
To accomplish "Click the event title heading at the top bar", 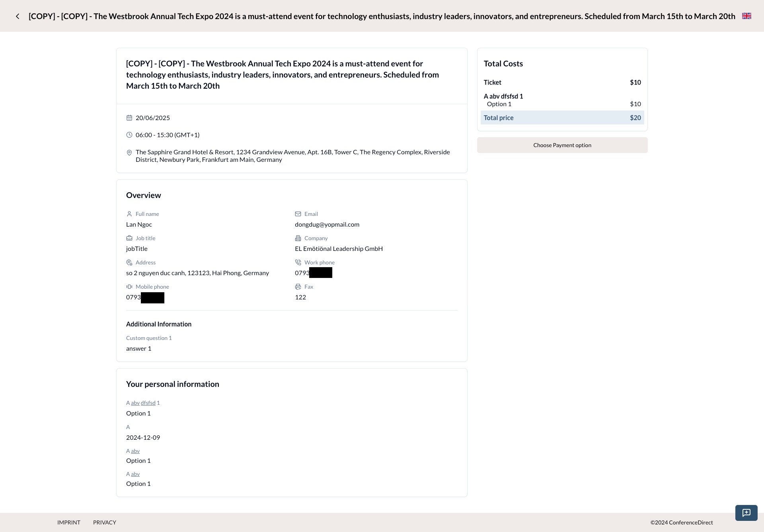I will [x=382, y=16].
